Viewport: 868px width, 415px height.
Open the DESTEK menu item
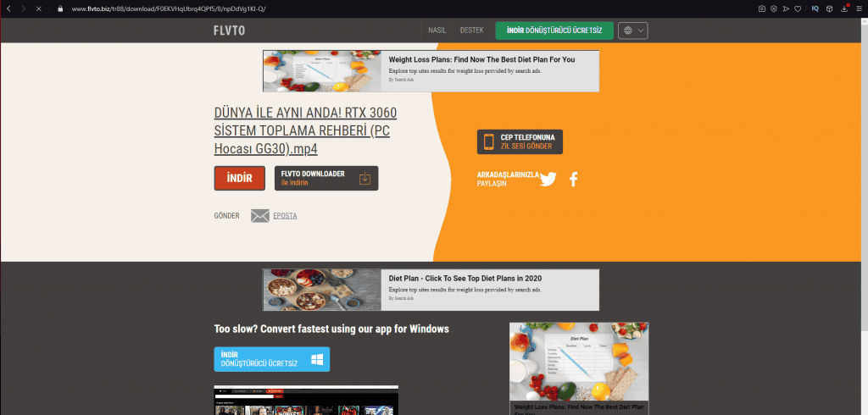pyautogui.click(x=471, y=30)
